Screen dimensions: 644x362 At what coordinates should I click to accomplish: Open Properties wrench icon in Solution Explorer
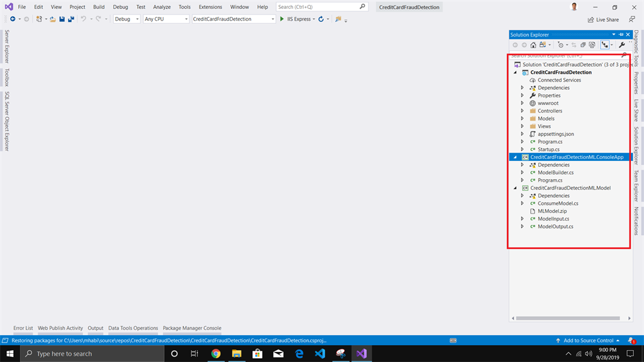(x=622, y=45)
